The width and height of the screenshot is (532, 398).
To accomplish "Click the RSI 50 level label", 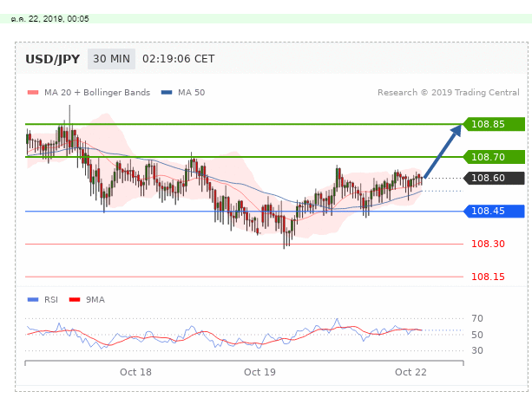I will pyautogui.click(x=477, y=335).
